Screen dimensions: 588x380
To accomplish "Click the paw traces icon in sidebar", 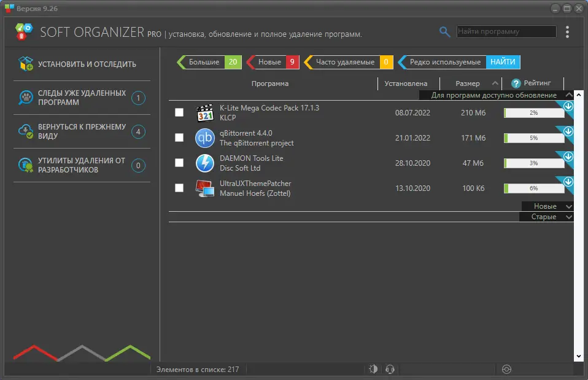I will point(26,98).
